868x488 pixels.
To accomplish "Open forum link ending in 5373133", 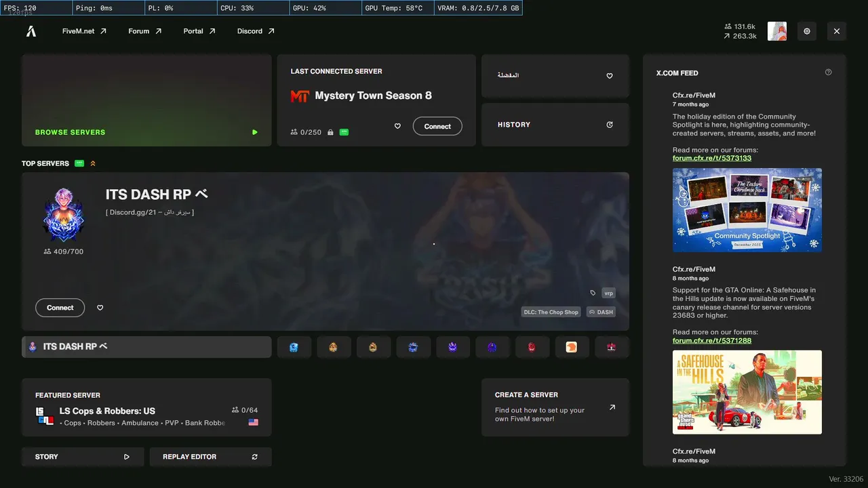I will 712,158.
